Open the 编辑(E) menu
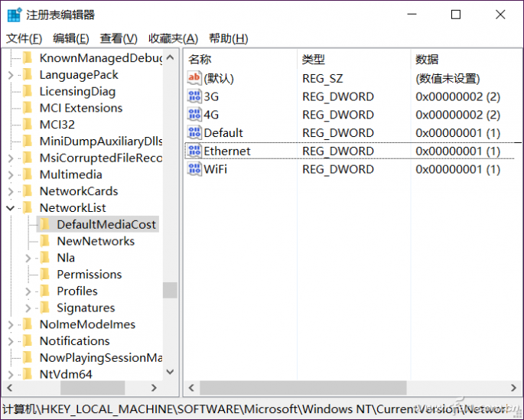Viewport: 524px width, 420px height. (71, 38)
